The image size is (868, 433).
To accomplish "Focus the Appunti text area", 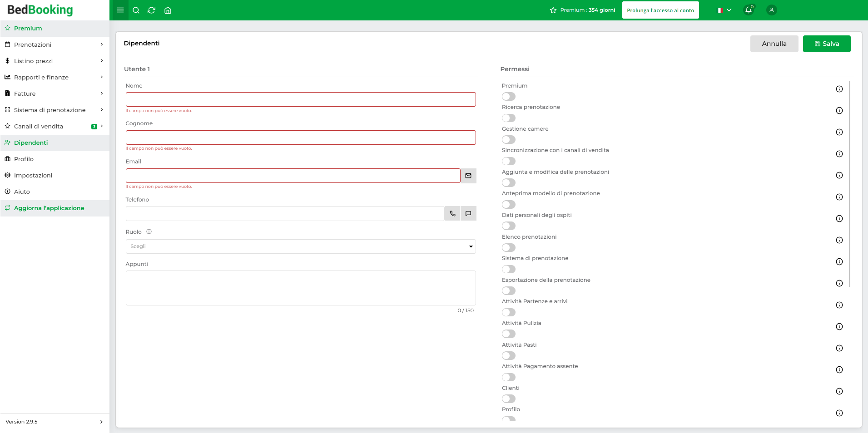I will 301,288.
